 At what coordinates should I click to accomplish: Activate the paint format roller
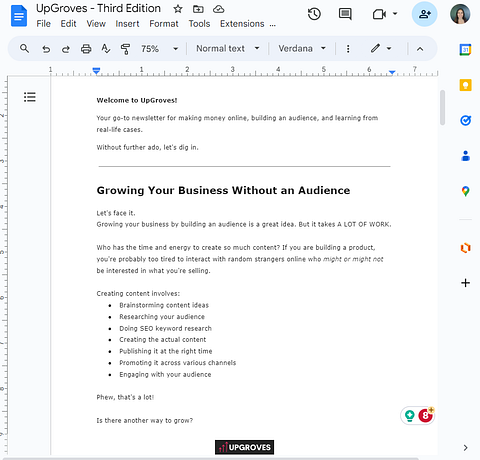click(x=125, y=49)
